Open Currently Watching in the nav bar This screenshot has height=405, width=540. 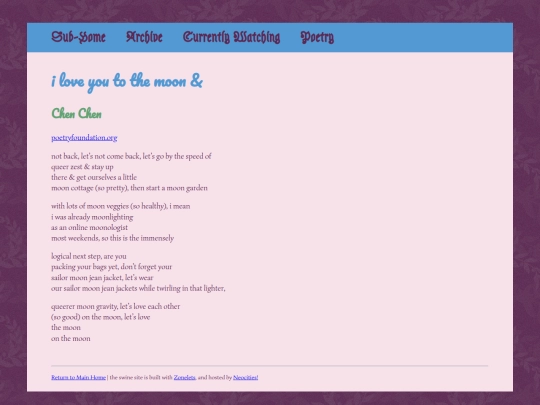coord(231,37)
